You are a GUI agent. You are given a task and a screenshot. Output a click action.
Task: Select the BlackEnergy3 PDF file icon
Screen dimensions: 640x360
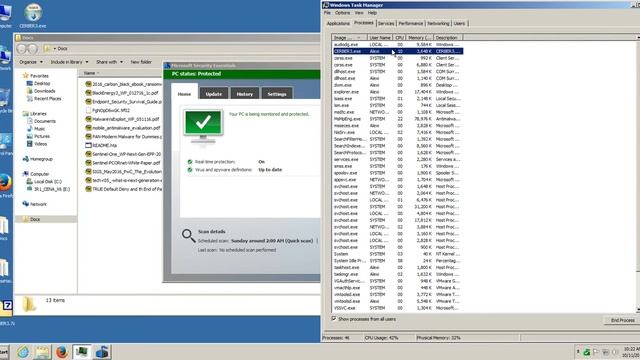pos(88,93)
